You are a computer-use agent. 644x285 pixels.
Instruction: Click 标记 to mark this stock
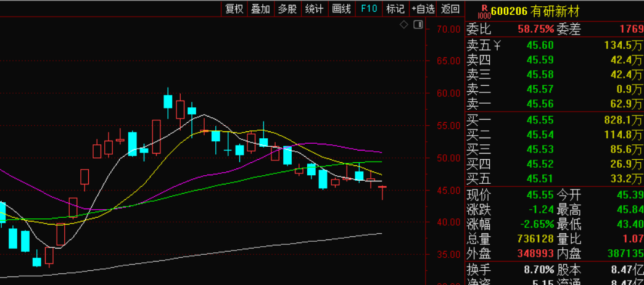coord(395,9)
